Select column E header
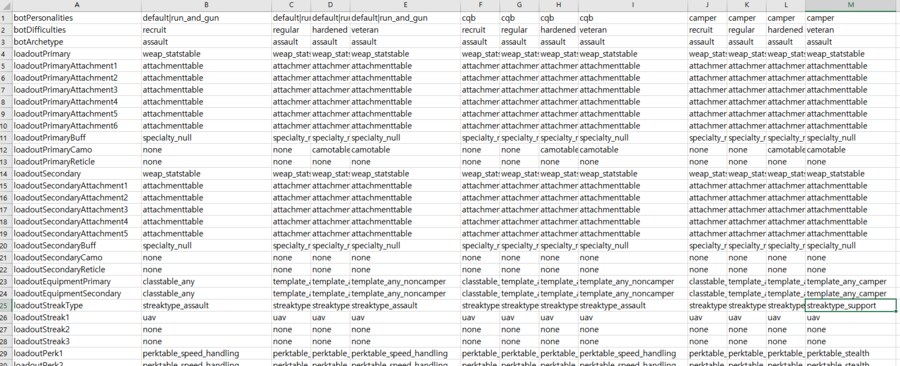 pos(405,5)
